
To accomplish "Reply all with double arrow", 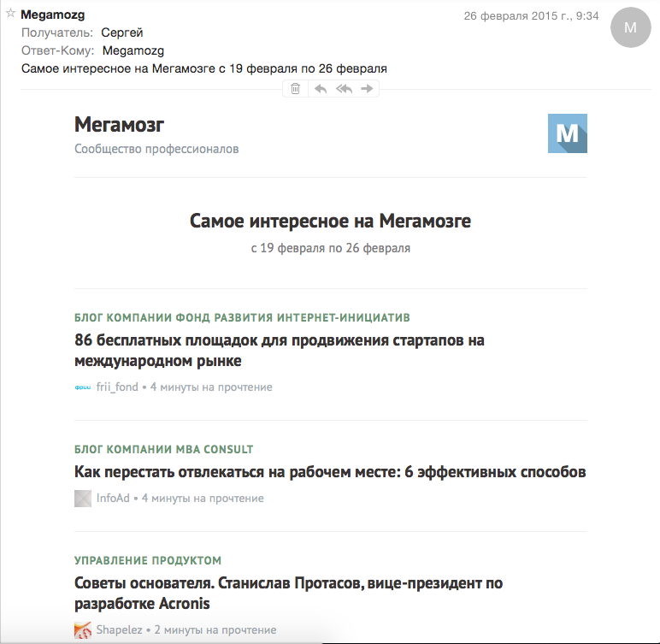I will 344,88.
